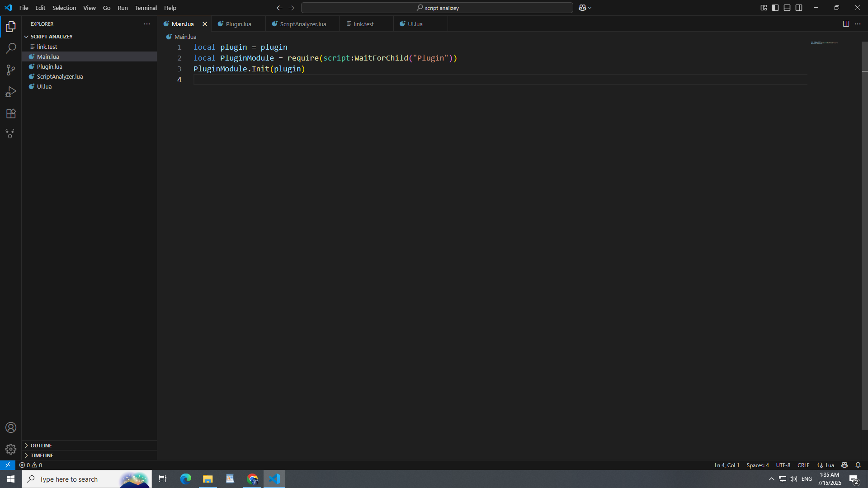The width and height of the screenshot is (868, 488).
Task: Expand the TIMELINE section
Action: [x=42, y=455]
